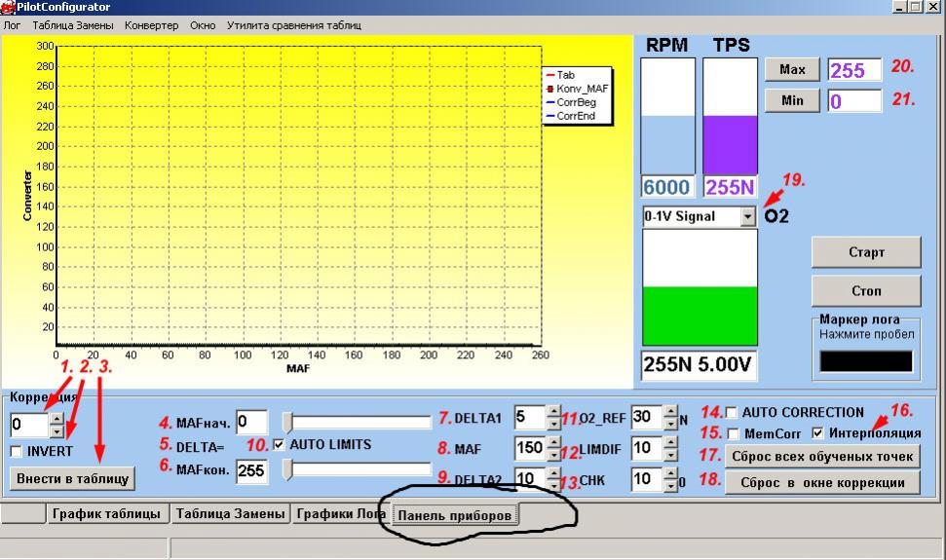This screenshot has width=946, height=560.
Task: Enable MemCorr checkbox
Action: point(733,434)
